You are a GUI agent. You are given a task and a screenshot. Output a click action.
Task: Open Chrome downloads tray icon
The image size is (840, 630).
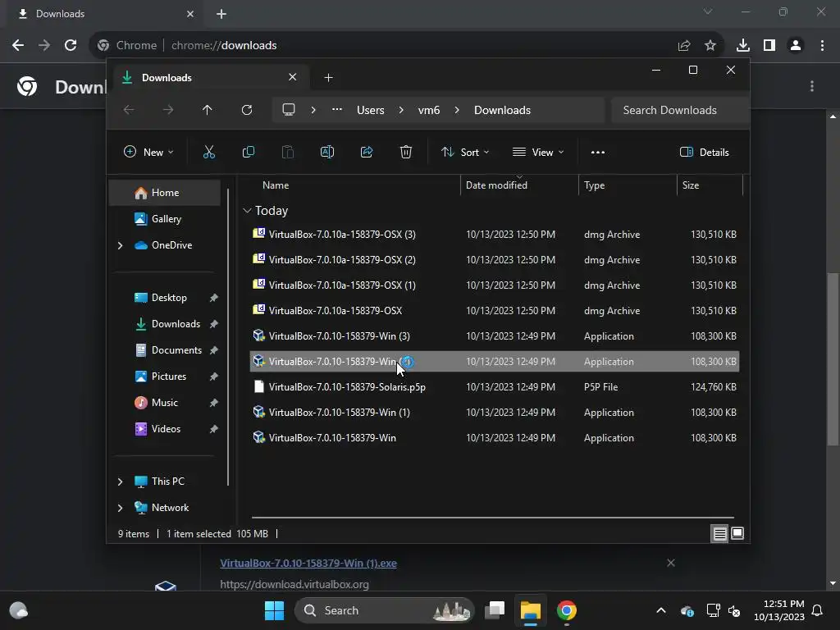click(x=743, y=45)
